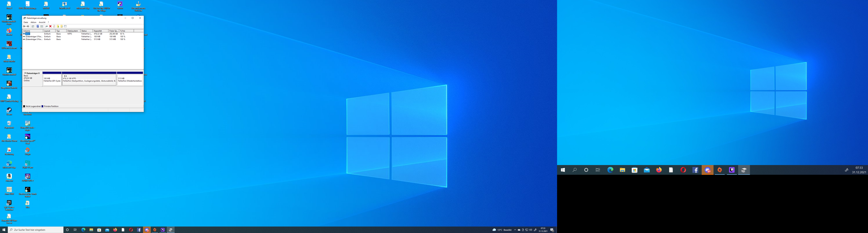The height and width of the screenshot is (233, 868).
Task: Open the Start menu on the second monitor taskbar
Action: 563,170
